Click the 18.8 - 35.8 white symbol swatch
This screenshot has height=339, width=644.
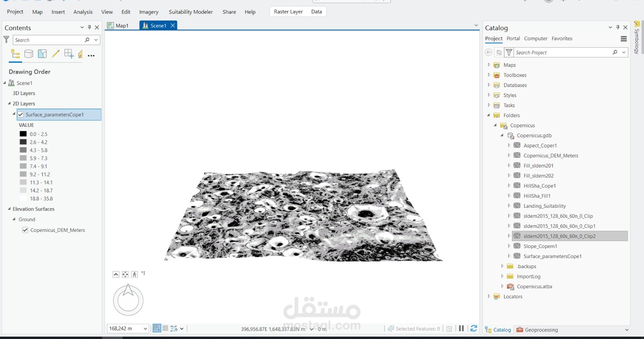(23, 198)
